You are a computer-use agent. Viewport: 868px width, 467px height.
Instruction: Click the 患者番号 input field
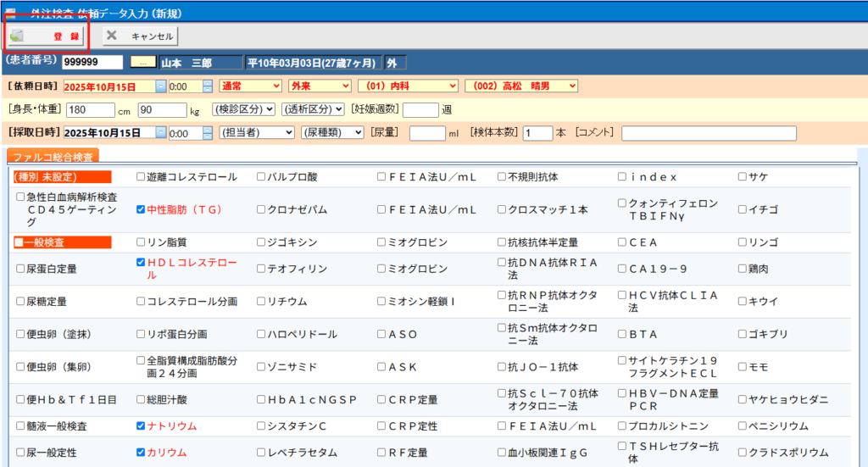(92, 63)
